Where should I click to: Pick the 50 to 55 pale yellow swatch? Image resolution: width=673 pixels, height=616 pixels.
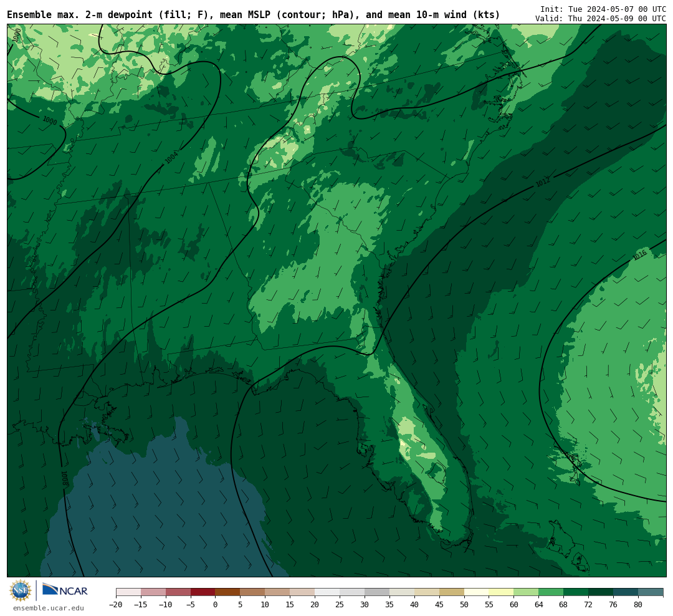pos(477,592)
